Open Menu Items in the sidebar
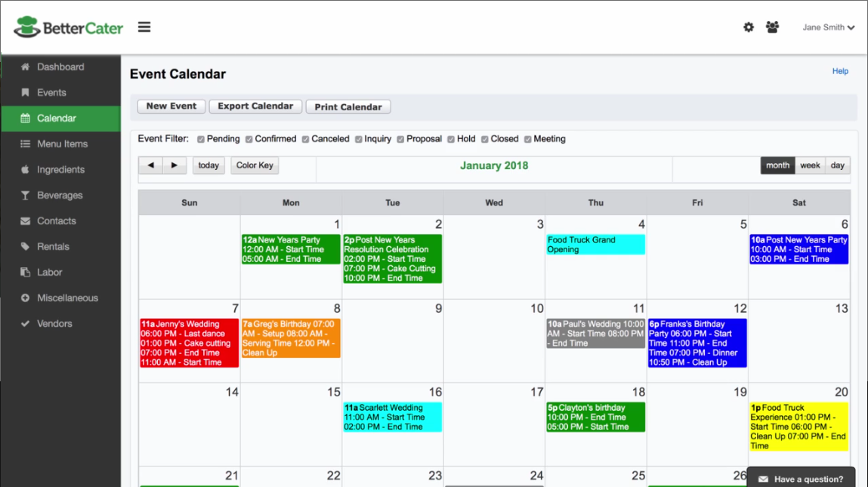Screen dimensions: 868x487 pos(61,144)
